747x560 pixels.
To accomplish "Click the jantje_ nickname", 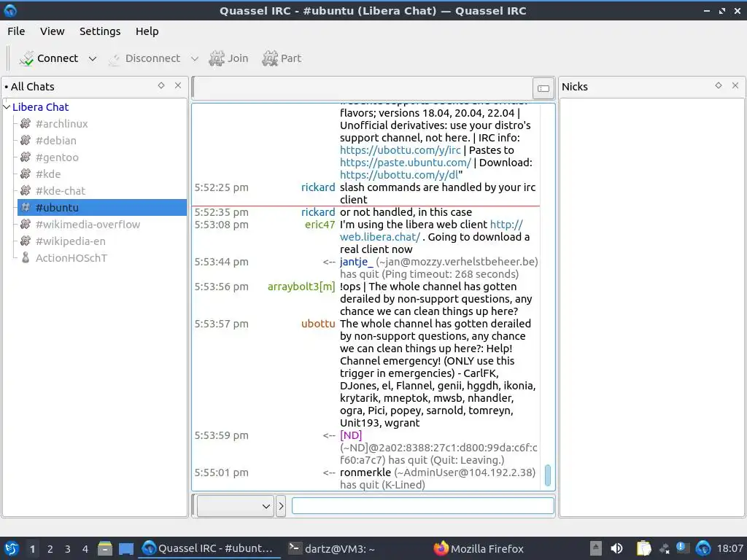I will (x=356, y=262).
